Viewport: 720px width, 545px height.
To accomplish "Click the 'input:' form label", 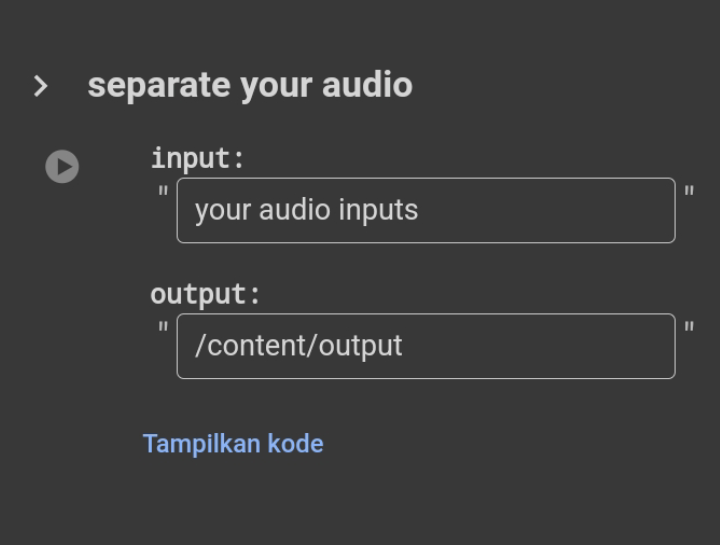I will 197,159.
